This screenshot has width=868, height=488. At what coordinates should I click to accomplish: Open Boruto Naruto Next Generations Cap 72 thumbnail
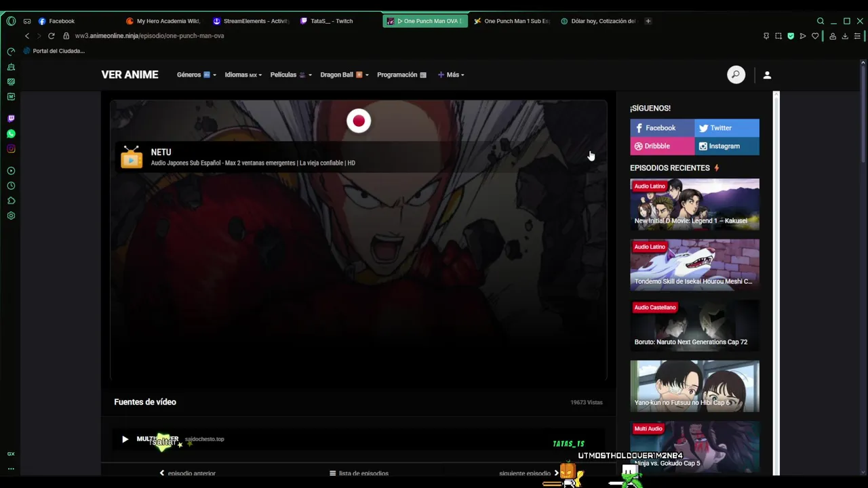click(694, 325)
